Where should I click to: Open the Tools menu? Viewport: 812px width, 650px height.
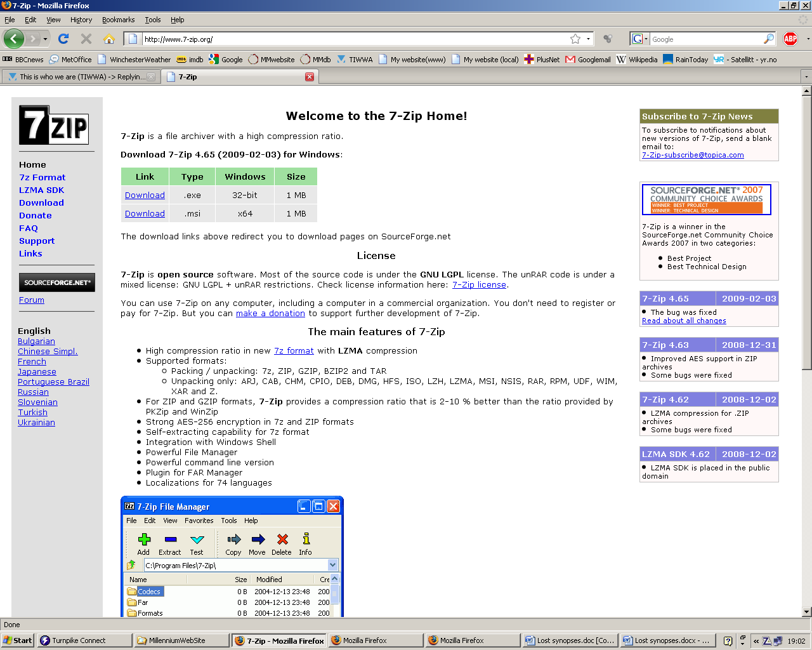[x=153, y=20]
